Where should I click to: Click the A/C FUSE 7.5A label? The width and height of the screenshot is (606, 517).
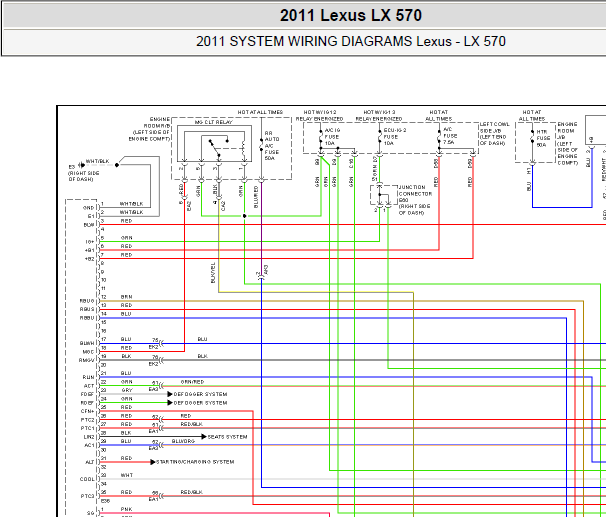point(450,136)
